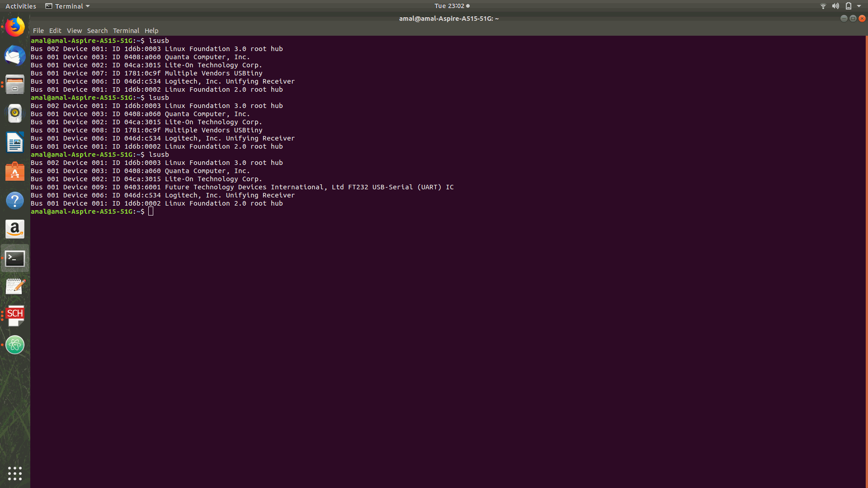Open Rhythmbox music player icon
Image resolution: width=868 pixels, height=488 pixels.
[15, 113]
